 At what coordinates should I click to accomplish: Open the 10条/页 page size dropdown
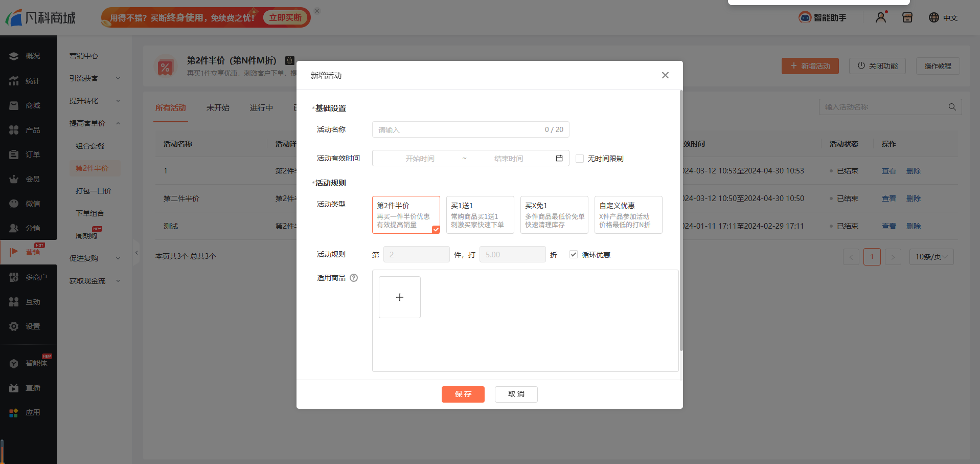coord(931,257)
